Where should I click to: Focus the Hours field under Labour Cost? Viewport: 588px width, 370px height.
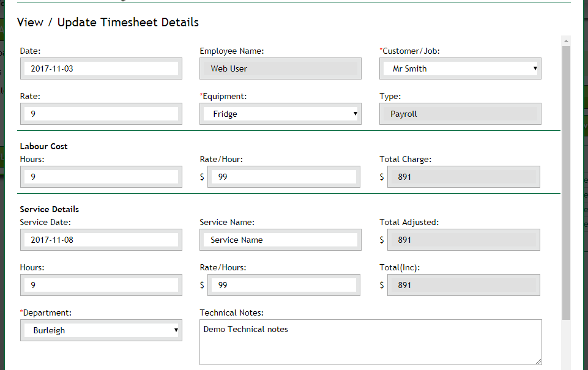pos(101,177)
